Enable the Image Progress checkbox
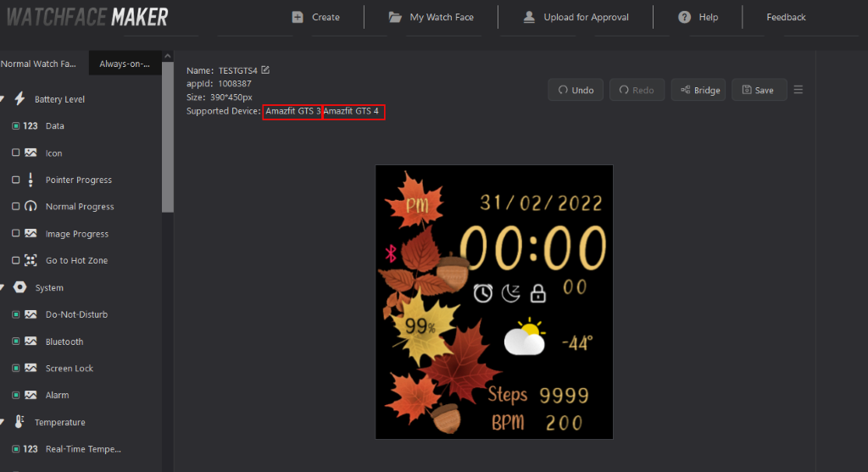Viewport: 868px width, 472px height. pyautogui.click(x=15, y=234)
